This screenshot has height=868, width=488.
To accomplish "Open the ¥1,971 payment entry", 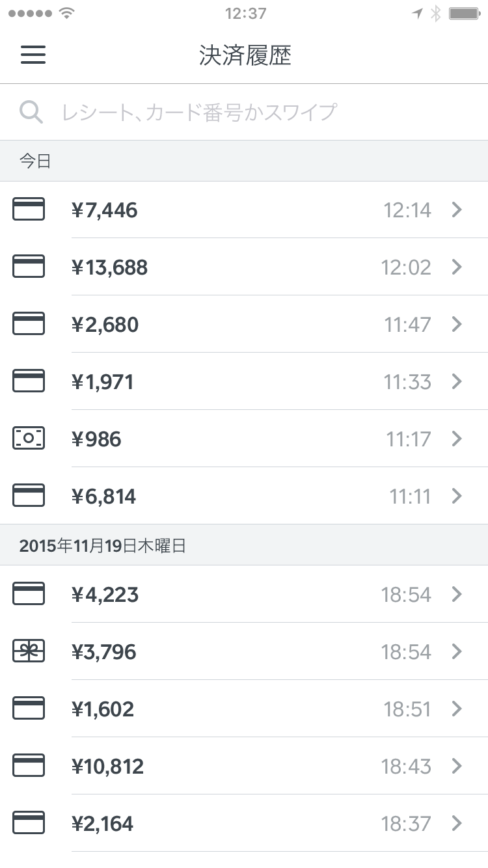I will (x=244, y=381).
